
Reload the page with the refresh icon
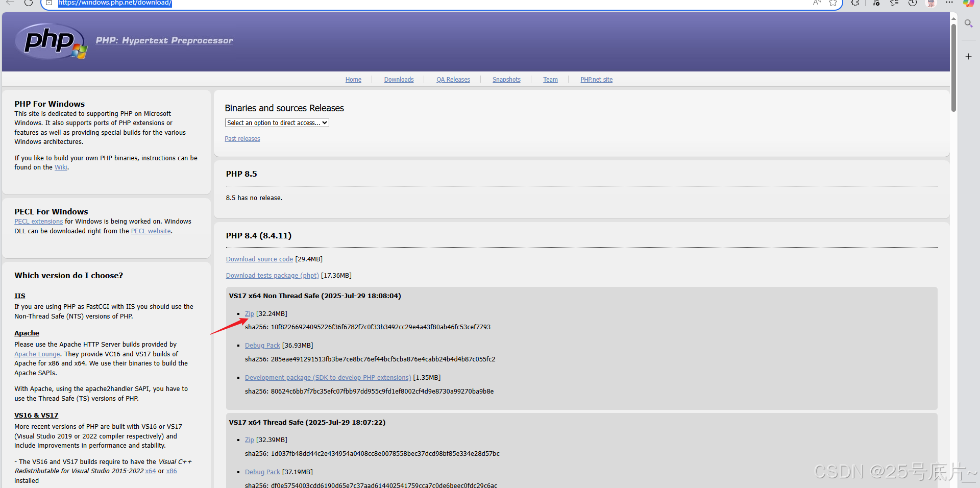[29, 3]
